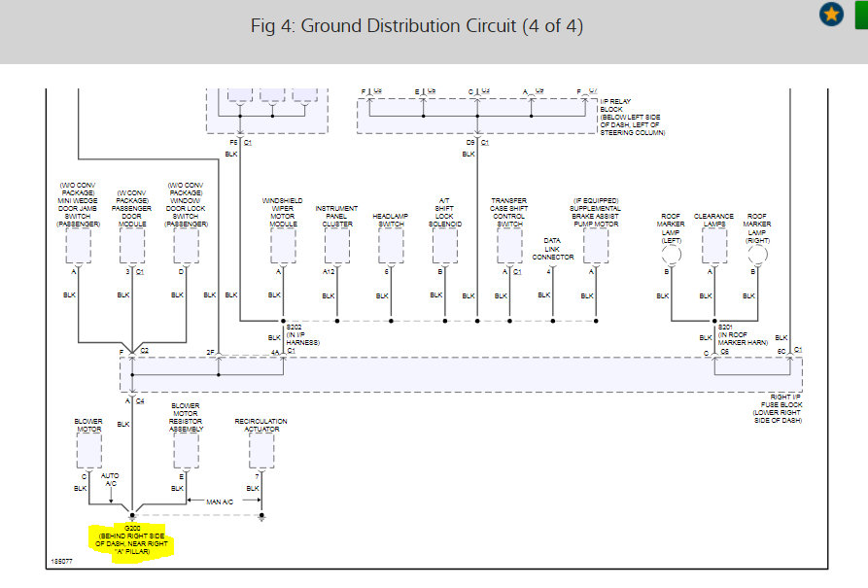Click the 'AUTO A/C' note
The width and height of the screenshot is (868, 588).
click(x=110, y=479)
